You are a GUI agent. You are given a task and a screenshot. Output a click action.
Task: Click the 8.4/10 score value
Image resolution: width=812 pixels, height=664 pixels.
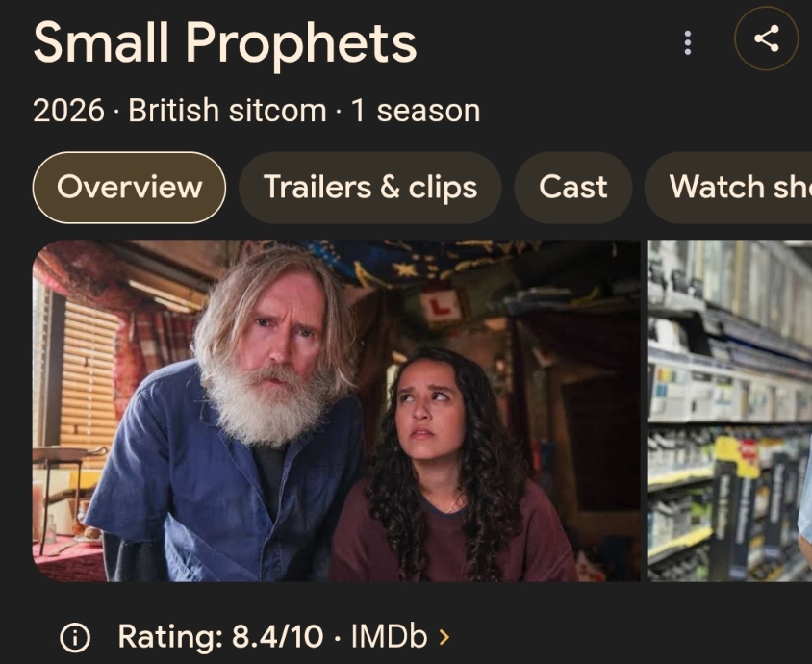(x=277, y=636)
